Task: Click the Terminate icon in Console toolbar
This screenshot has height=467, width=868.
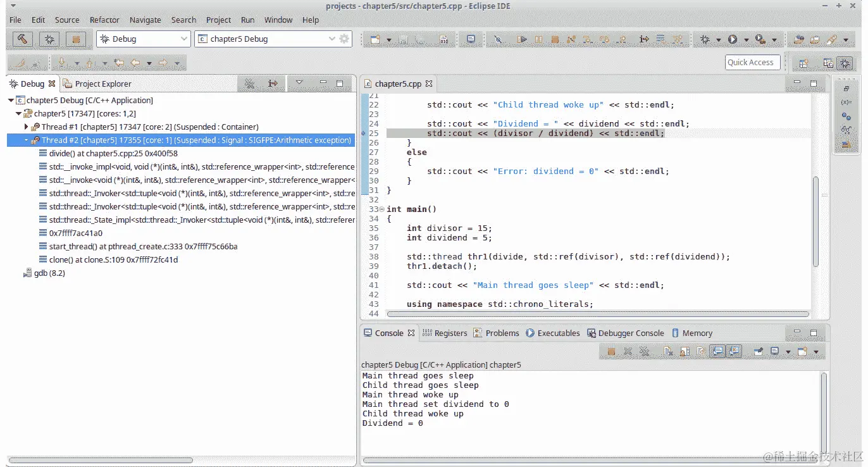Action: pos(611,351)
